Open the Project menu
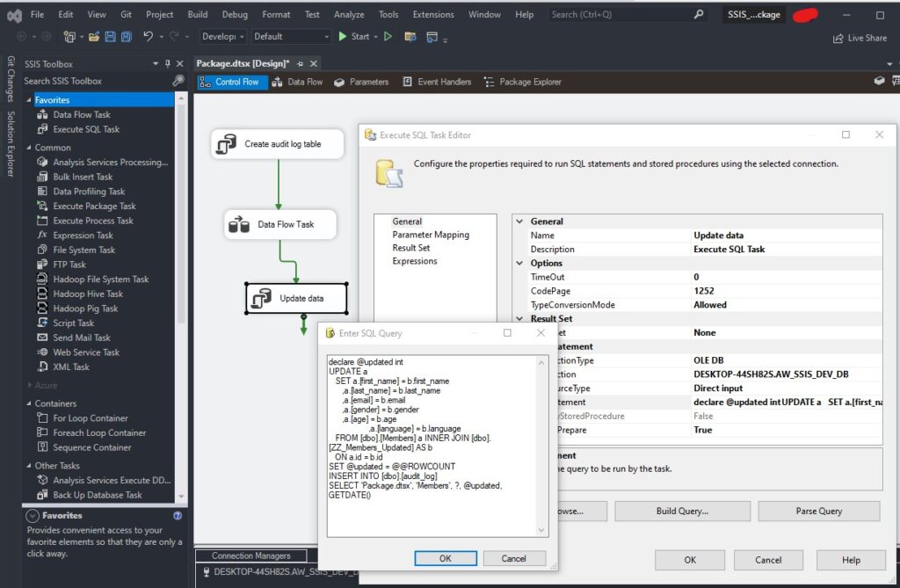 tap(158, 14)
